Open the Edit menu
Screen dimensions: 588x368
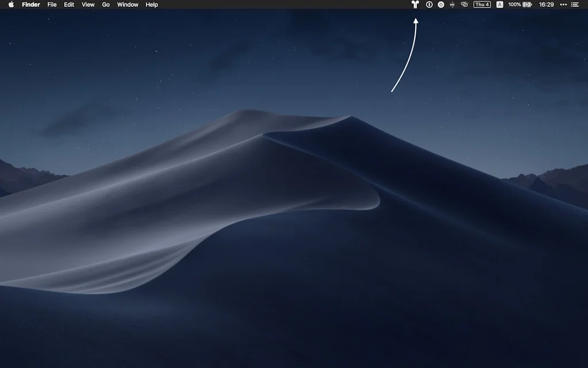(68, 5)
